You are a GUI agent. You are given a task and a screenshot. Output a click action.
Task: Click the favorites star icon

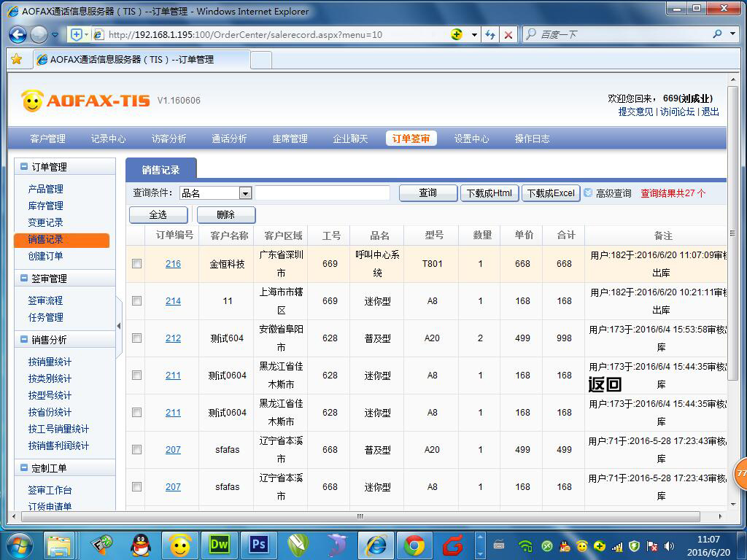click(x=15, y=60)
